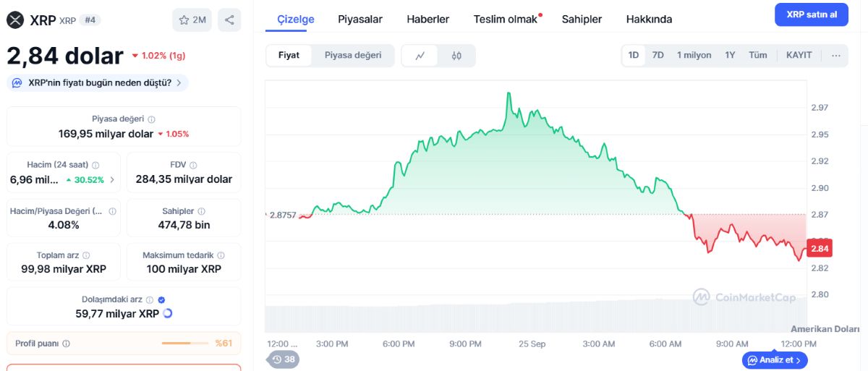
Task: Click the XRP coin logo icon
Action: (15, 20)
